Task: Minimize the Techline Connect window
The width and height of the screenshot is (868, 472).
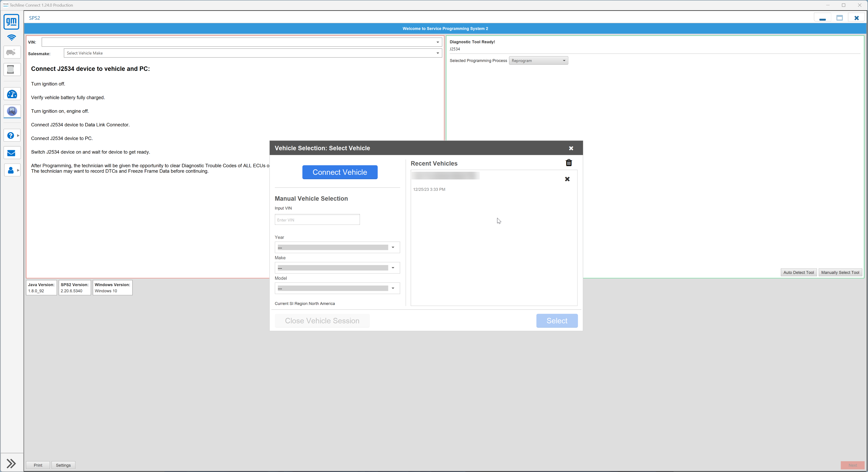Action: click(x=828, y=5)
